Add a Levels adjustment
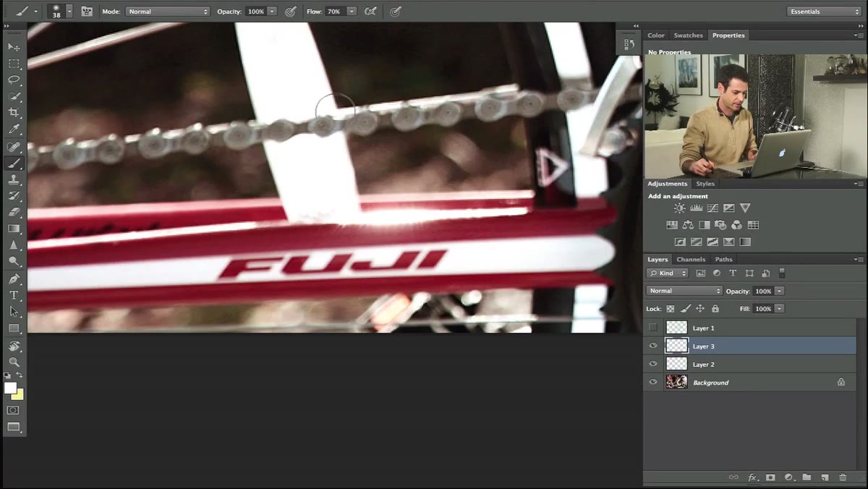 coord(696,208)
